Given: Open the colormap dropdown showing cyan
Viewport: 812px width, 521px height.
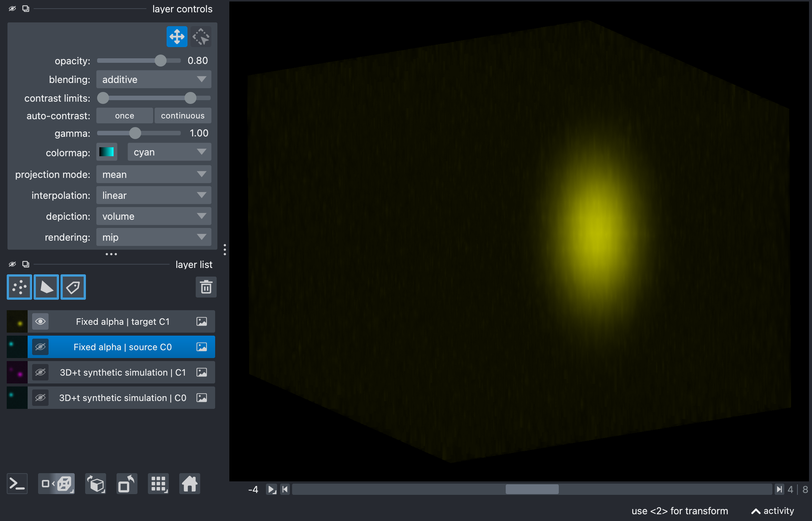Looking at the screenshot, I should pos(170,152).
